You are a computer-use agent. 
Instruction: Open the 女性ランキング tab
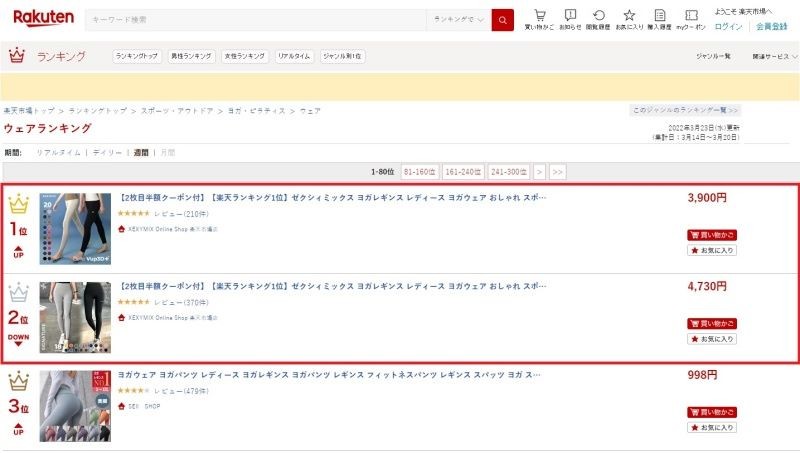[x=244, y=57]
